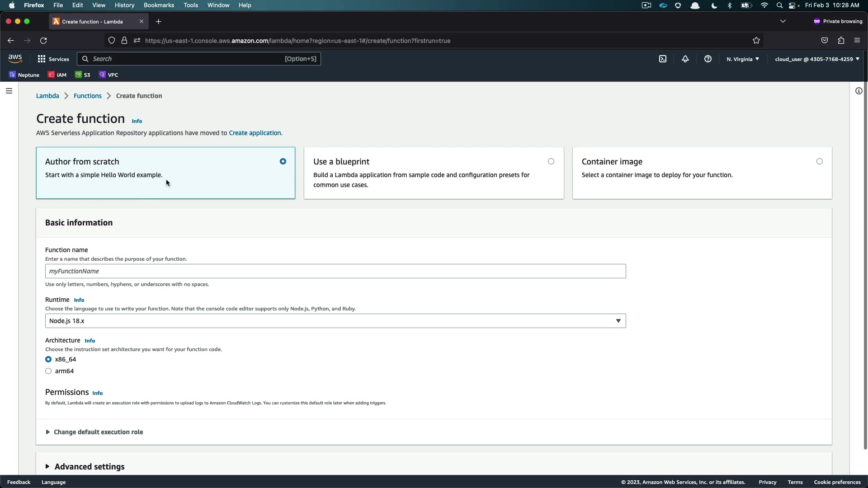Open the info panel icon at right
868x488 pixels.
click(859, 91)
